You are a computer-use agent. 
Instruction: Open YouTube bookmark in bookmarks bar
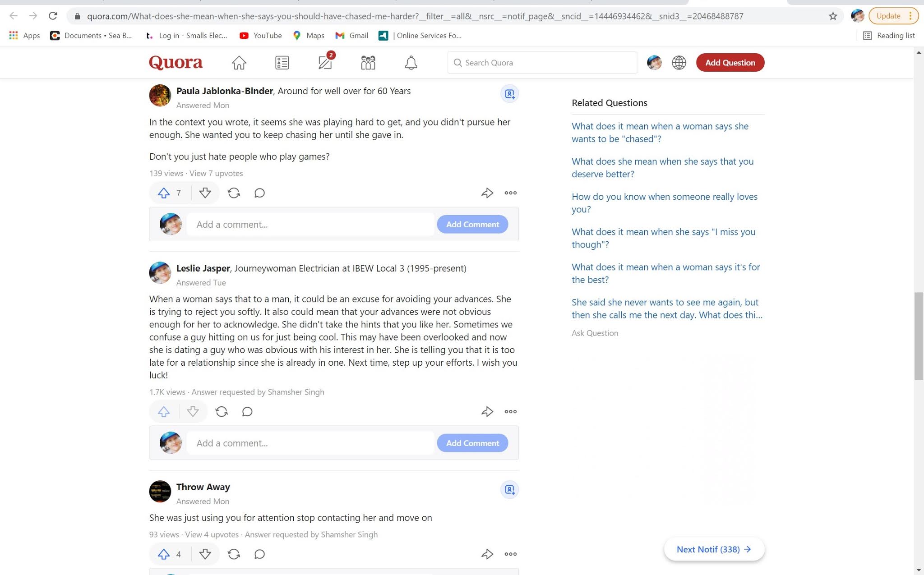(261, 36)
